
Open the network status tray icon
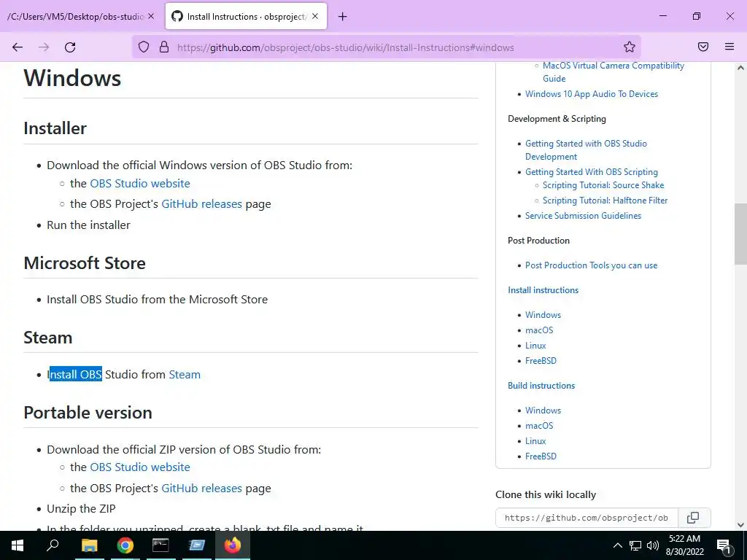635,545
